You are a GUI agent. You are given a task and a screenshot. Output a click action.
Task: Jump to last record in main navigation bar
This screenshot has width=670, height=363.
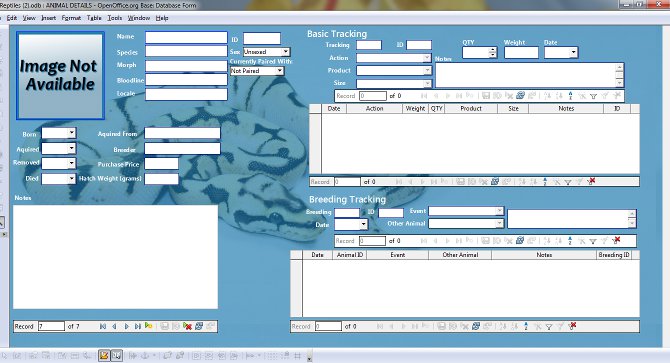pos(138,326)
